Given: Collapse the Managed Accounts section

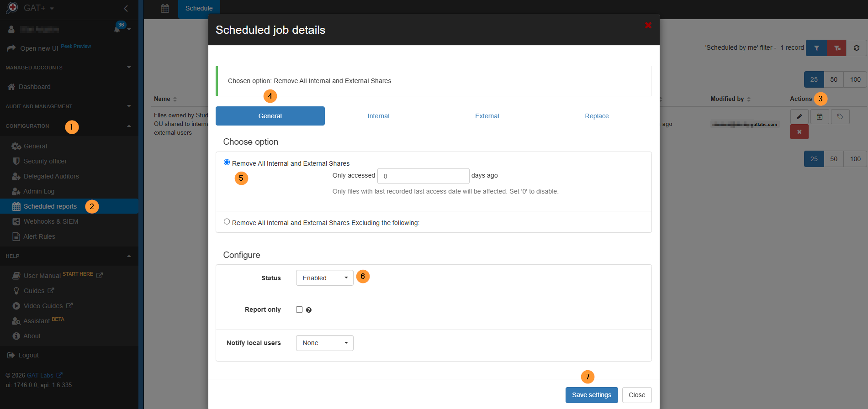Looking at the screenshot, I should pyautogui.click(x=129, y=67).
